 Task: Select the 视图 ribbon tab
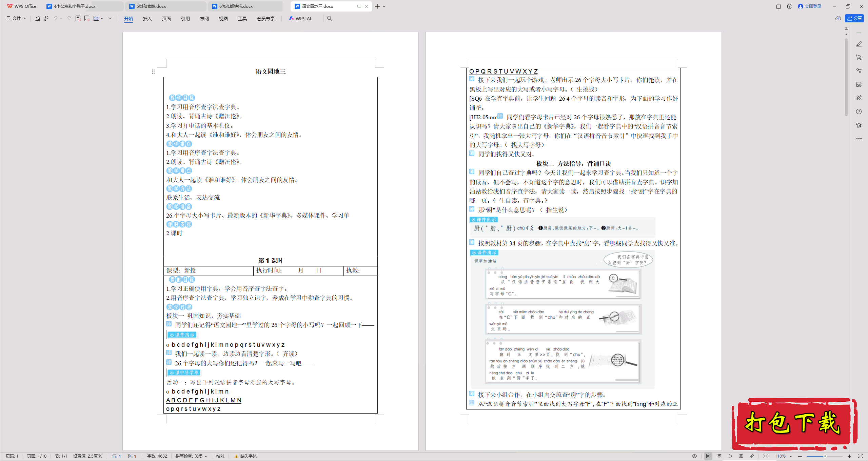(x=223, y=19)
